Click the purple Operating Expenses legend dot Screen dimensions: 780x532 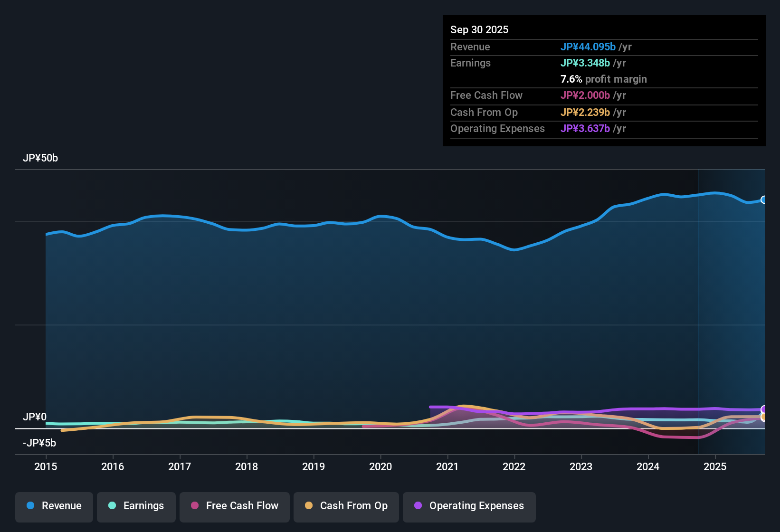418,506
